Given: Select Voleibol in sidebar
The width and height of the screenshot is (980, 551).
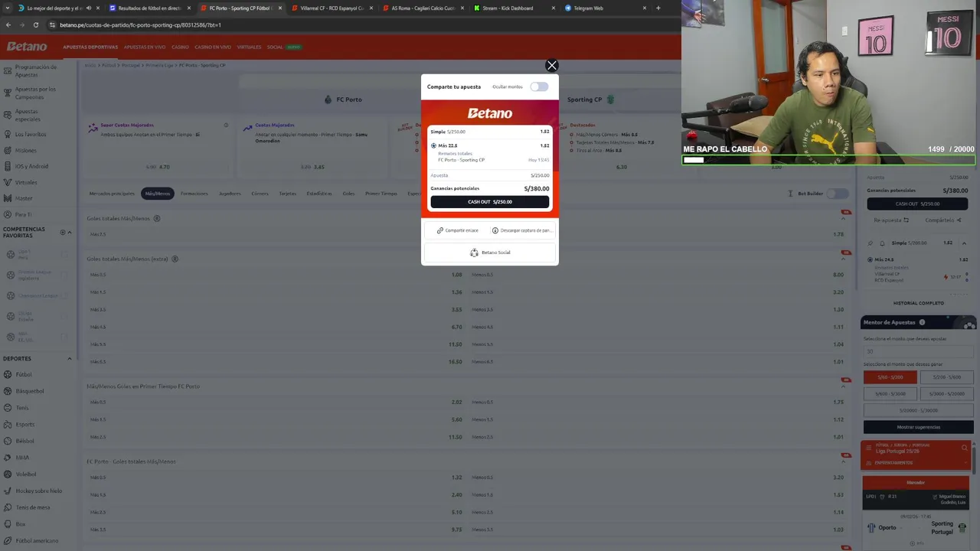Looking at the screenshot, I should pyautogui.click(x=26, y=474).
